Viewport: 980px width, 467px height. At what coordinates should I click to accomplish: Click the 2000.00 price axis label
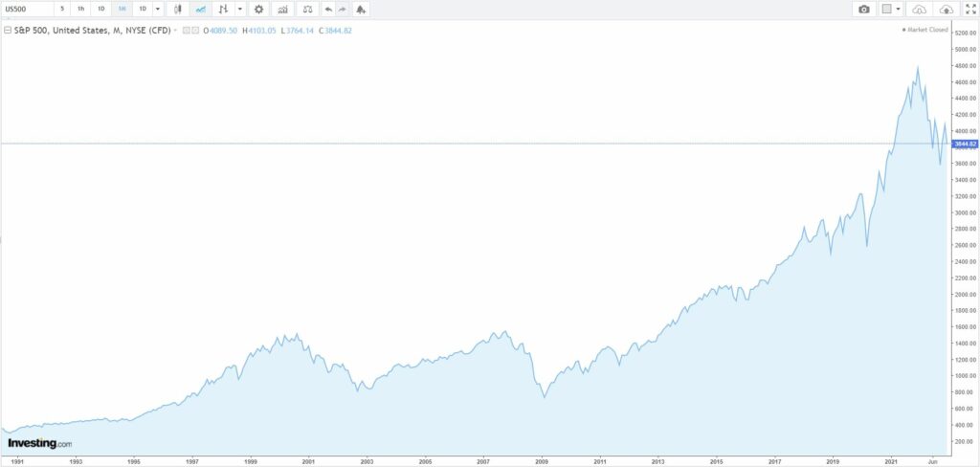coord(967,294)
